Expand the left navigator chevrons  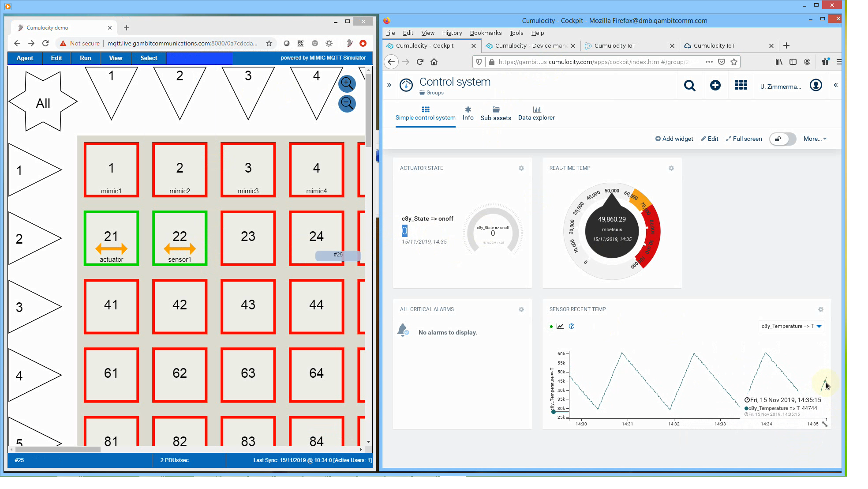click(389, 85)
